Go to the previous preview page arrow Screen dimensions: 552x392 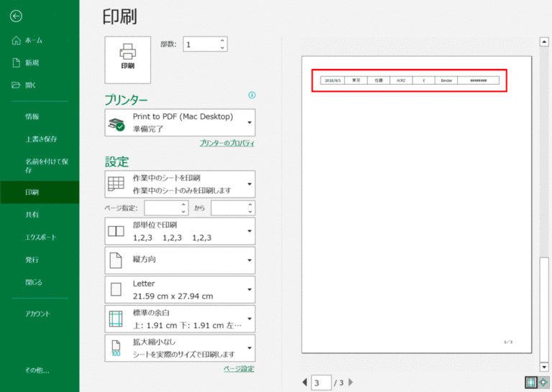[305, 383]
